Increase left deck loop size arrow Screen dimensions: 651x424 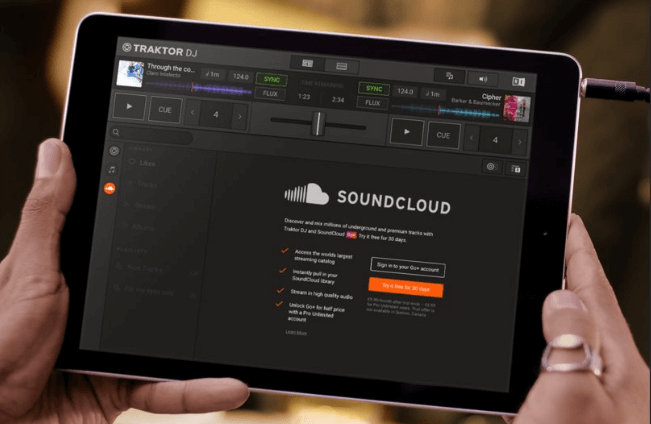[x=240, y=117]
